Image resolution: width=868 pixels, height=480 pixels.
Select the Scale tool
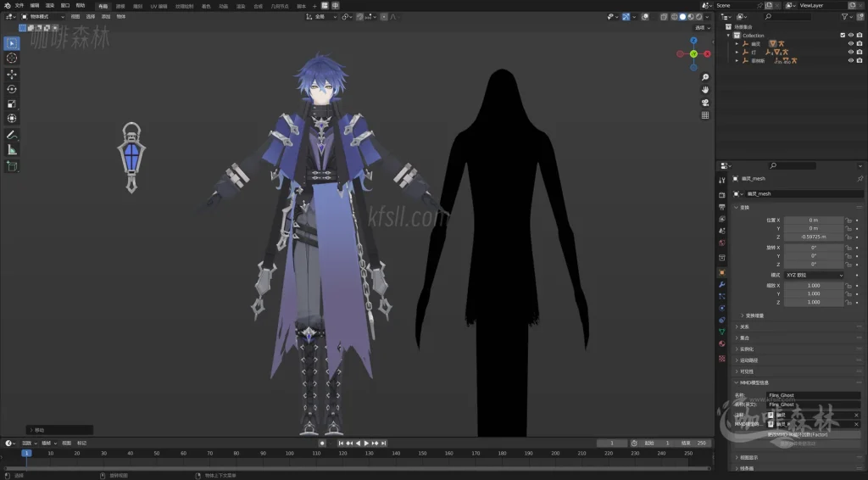[12, 103]
